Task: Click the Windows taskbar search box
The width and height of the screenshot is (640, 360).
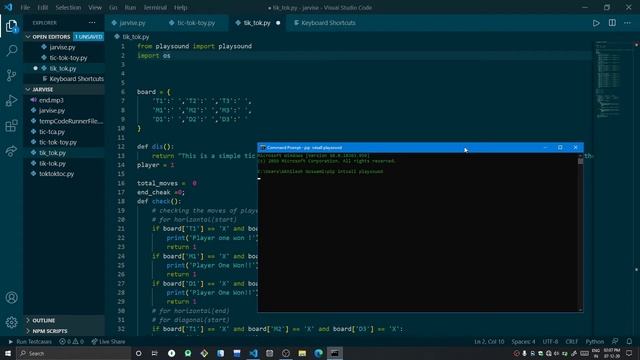Action: point(73,353)
